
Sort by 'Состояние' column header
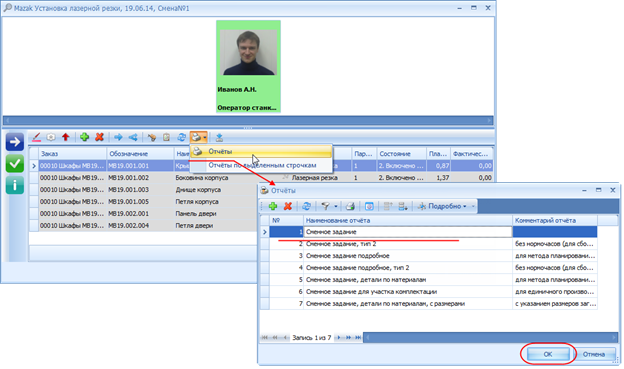tap(402, 154)
